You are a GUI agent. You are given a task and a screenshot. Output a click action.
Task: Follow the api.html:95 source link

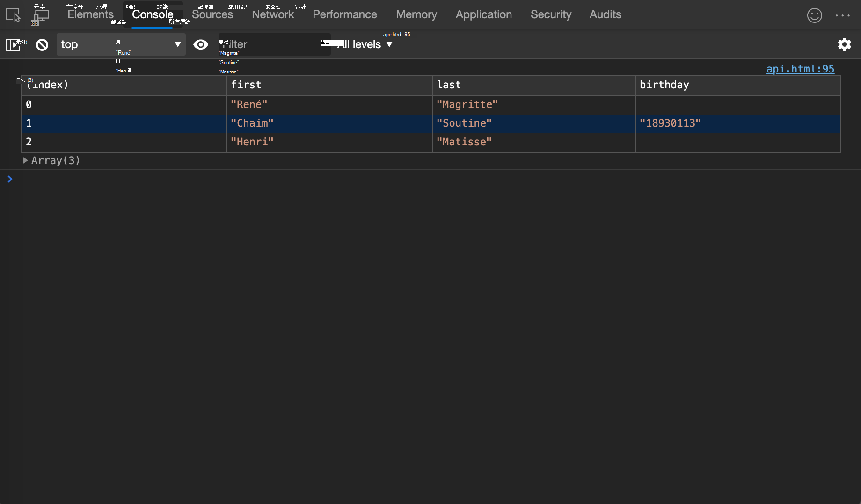(800, 69)
